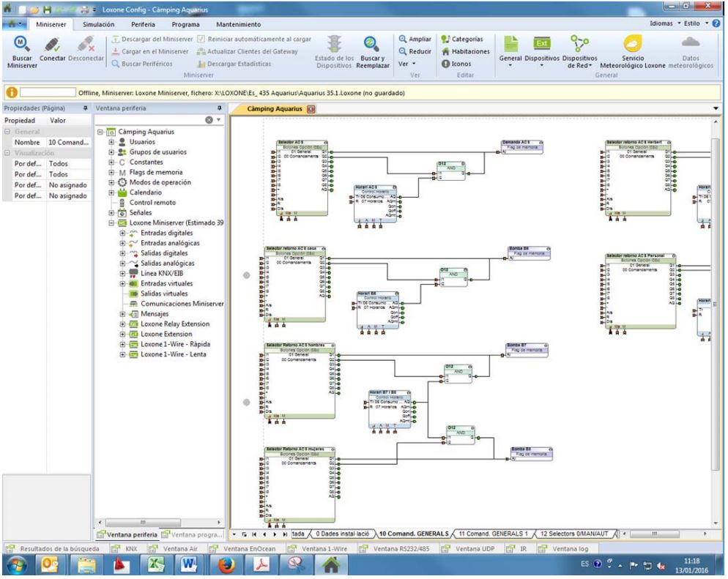Collapse the Loxone Miniserver tree node
Image resolution: width=728 pixels, height=579 pixels.
pos(111,223)
